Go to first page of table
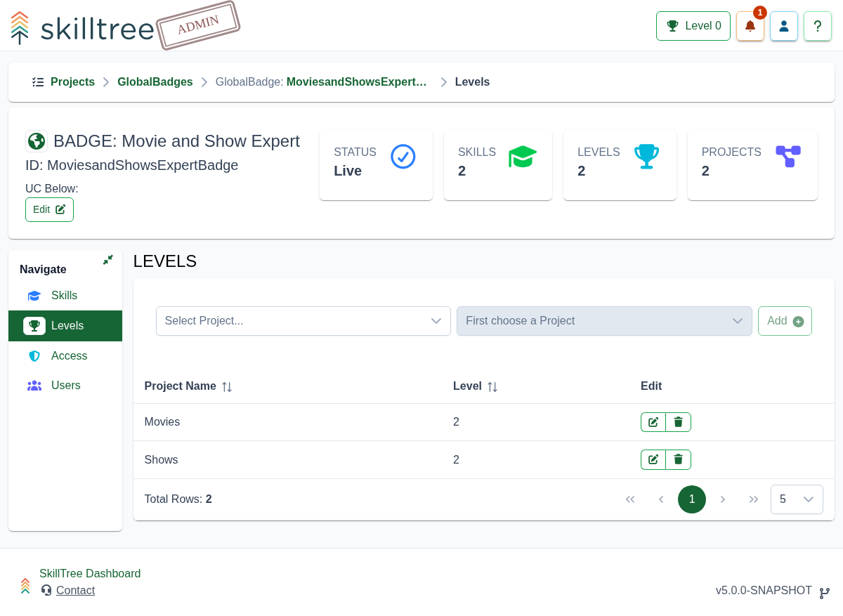843x616 pixels. point(630,499)
